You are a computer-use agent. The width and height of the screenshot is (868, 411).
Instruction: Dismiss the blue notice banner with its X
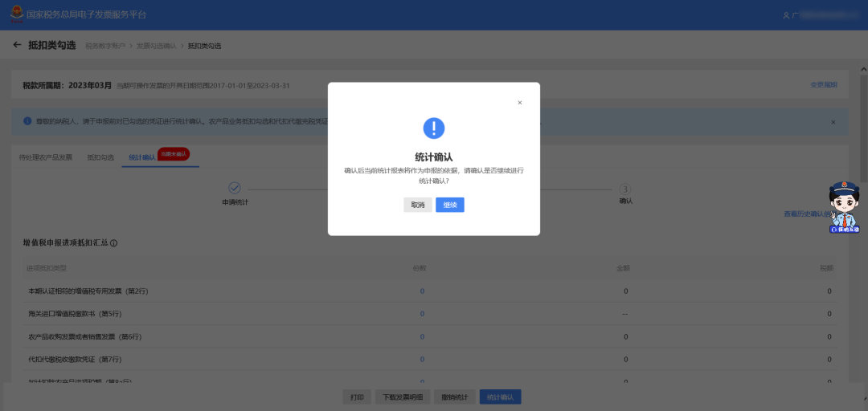point(833,122)
